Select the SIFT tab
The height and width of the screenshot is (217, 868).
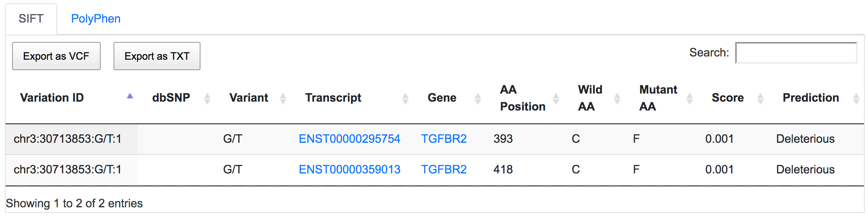(x=31, y=19)
